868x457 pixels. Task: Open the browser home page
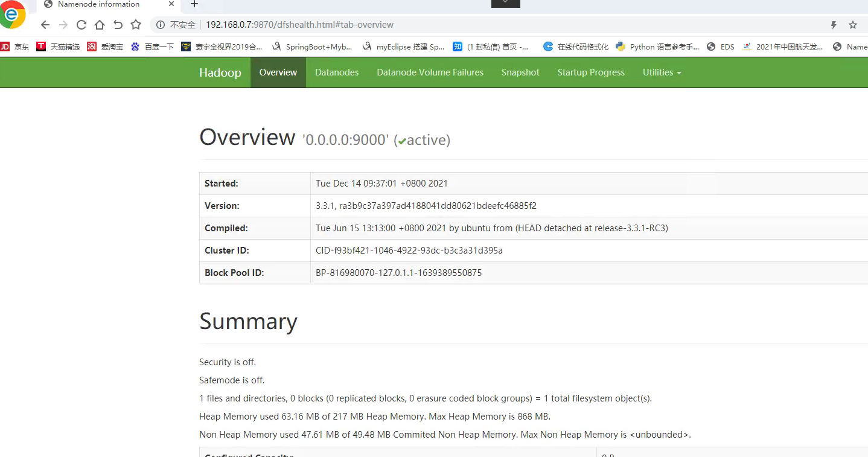pos(100,25)
